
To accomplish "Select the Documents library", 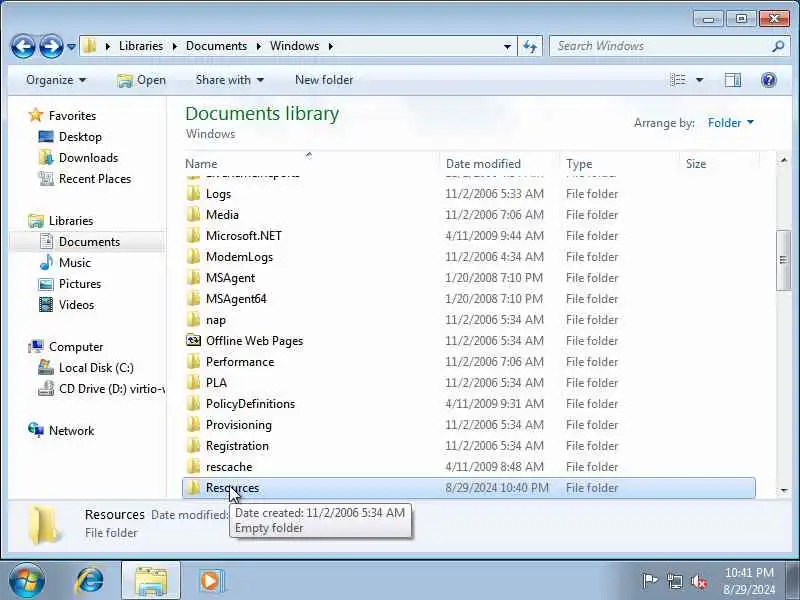I will tap(89, 242).
